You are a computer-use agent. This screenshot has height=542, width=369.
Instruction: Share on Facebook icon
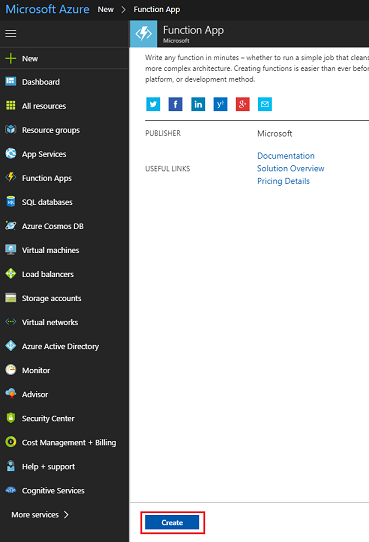[x=176, y=104]
